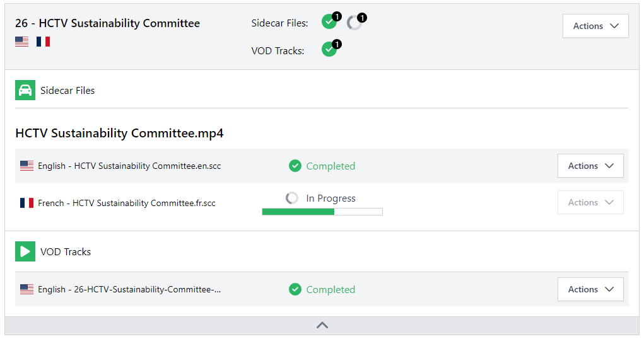The image size is (644, 339).
Task: Select the English 26-HCTV-Sustainability-Committee VOD track
Action: (129, 289)
